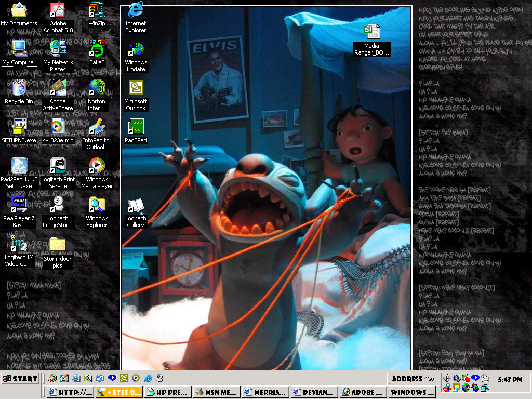Viewport: 532px width, 399px height.
Task: Launch Outlook from the quick launch bar
Action: pos(124,378)
